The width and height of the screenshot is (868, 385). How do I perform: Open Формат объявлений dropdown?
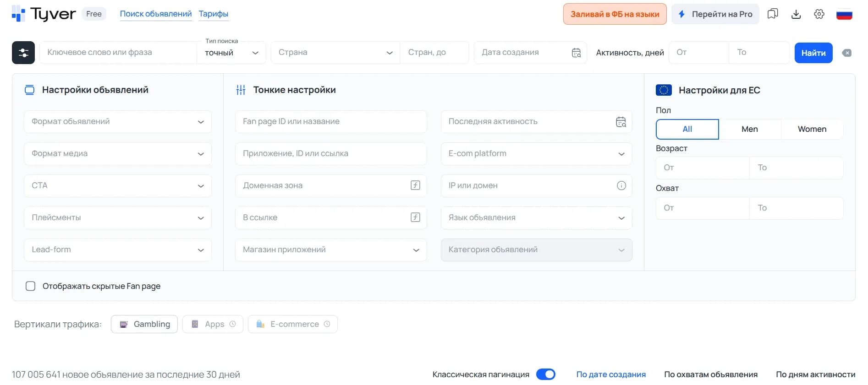pyautogui.click(x=118, y=122)
